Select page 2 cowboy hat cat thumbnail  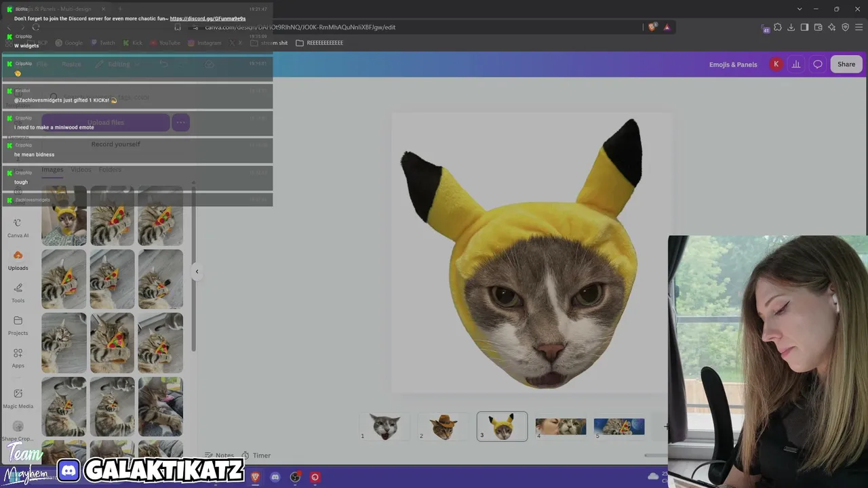tap(443, 426)
